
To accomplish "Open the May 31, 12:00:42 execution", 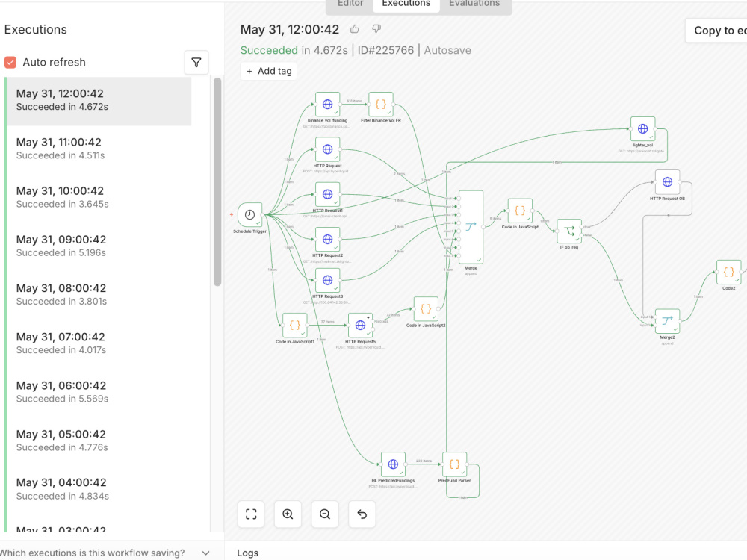I will 99,100.
